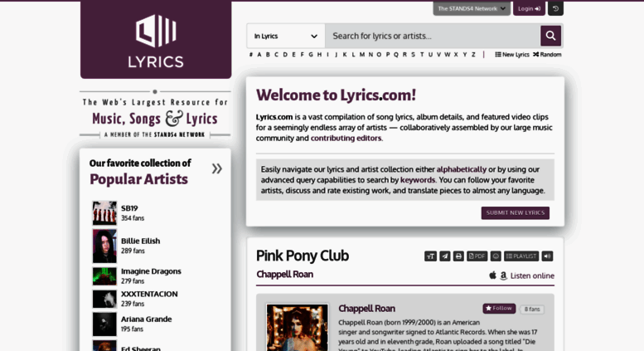
Task: Open the contributing editors link
Action: tap(346, 138)
